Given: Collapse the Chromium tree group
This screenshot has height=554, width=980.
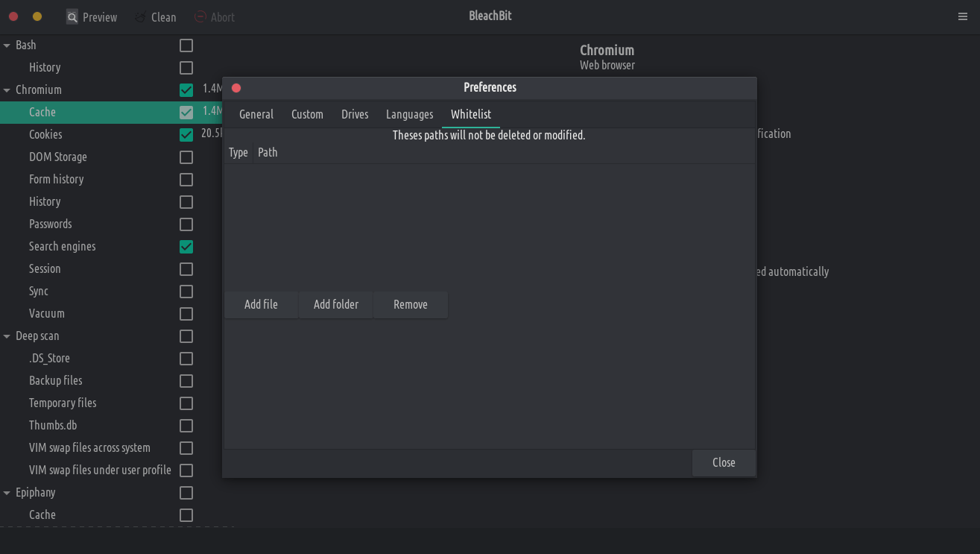Looking at the screenshot, I should click(x=7, y=90).
